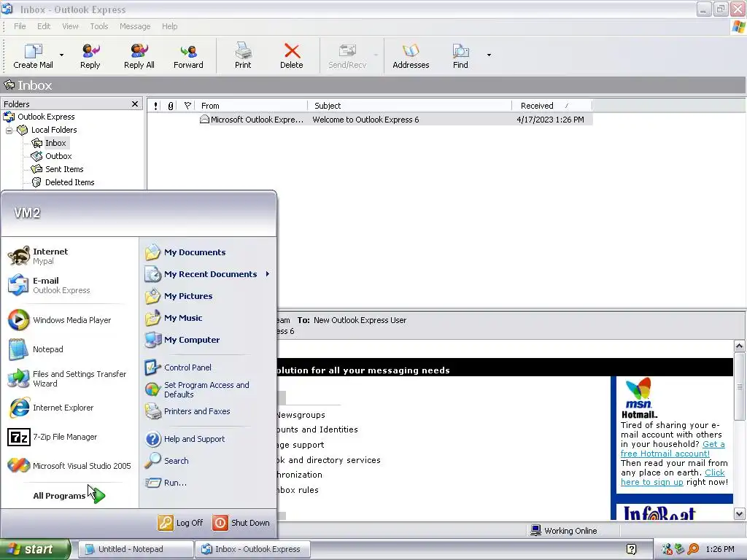Select the Welcome to Outlook Express 6 message

pos(370,120)
